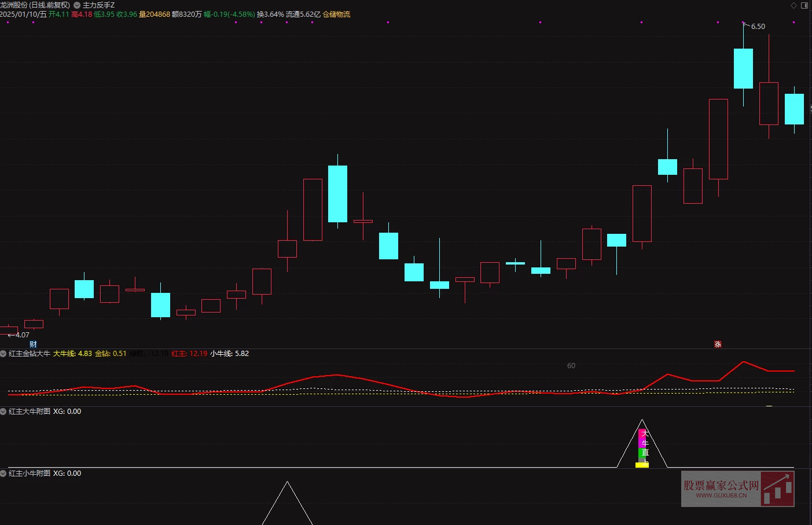Toggle the right side panel icon
Screen dimensions: 812x525
click(804, 5)
